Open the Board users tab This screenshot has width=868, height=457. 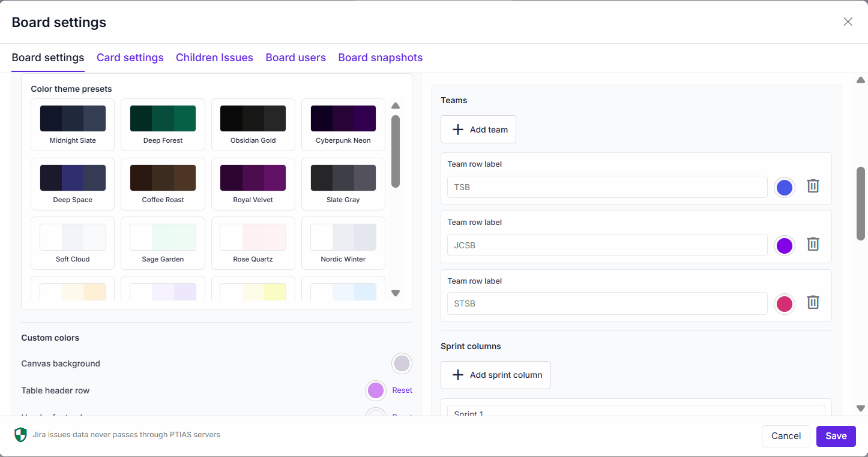coord(295,58)
